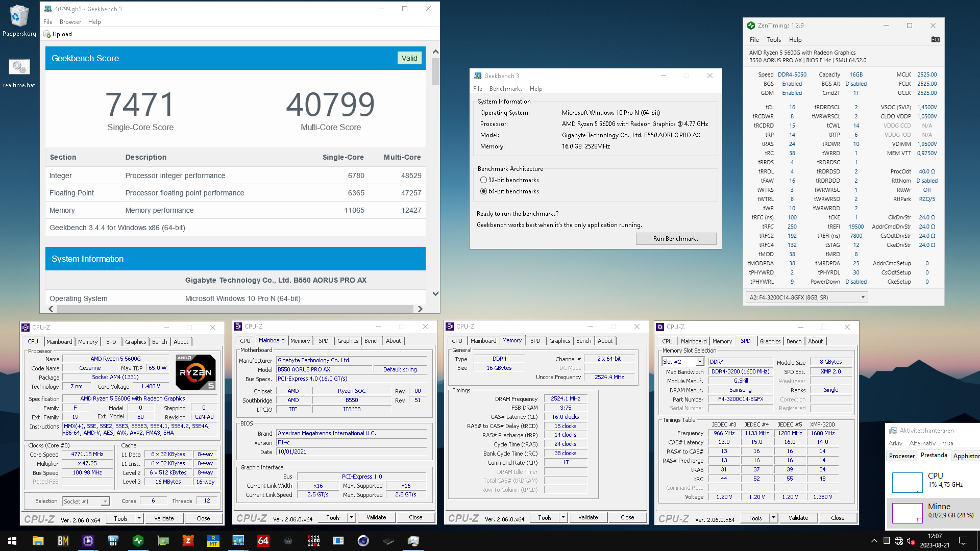Open the realtime.bat desktop file icon
Viewport: 980px width, 551px height.
pyautogui.click(x=19, y=73)
